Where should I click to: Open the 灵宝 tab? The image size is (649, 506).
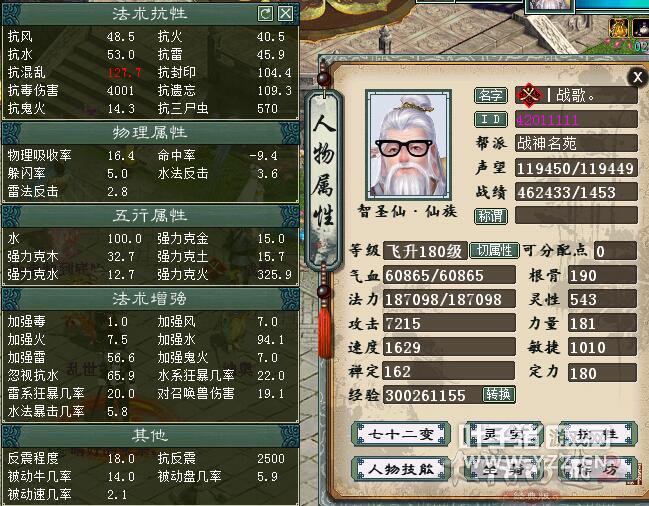[x=503, y=434]
